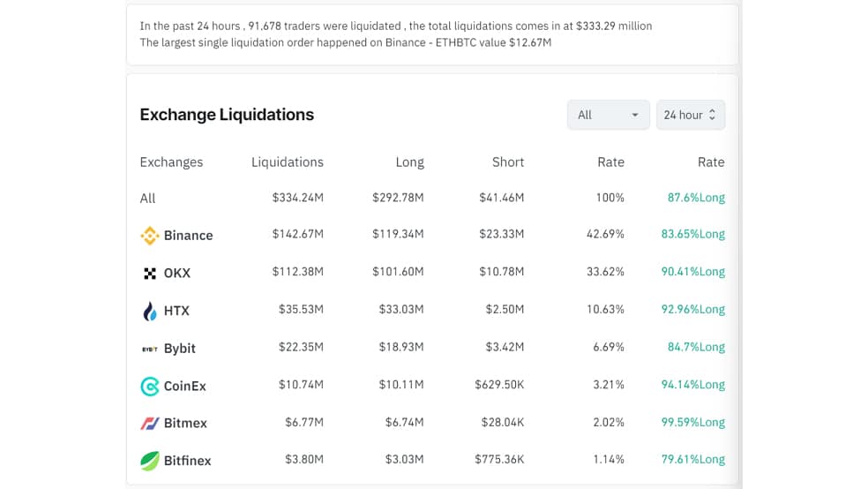Click Bitfinex share rate 1.14%
Screen dimensions: 868x489
pos(609,460)
